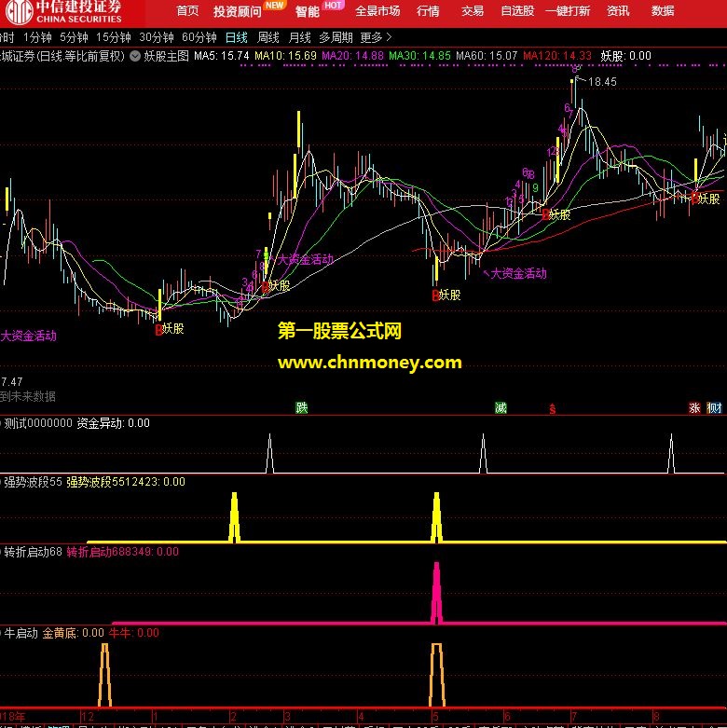Click the MA30: 14.85 value

point(419,56)
